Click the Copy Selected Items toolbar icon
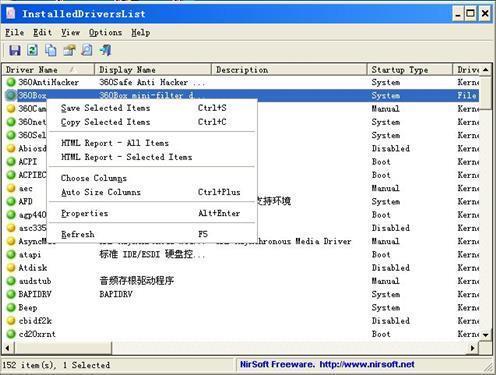The height and width of the screenshot is (375, 496). pyautogui.click(x=51, y=50)
